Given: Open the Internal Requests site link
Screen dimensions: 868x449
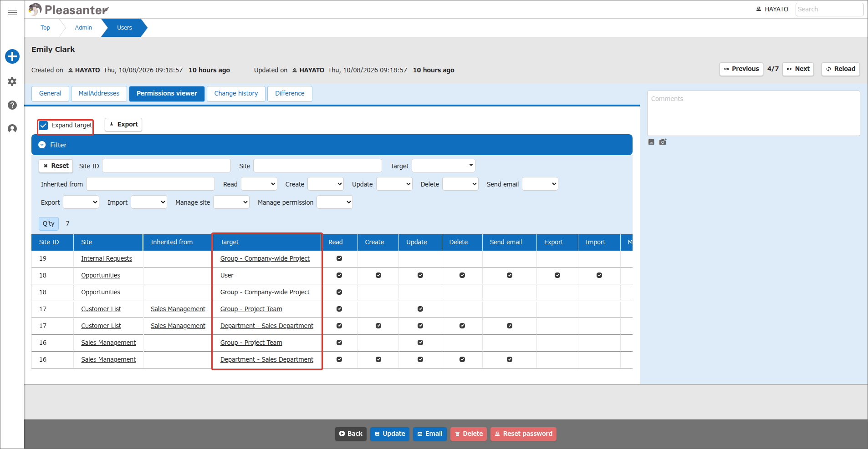Looking at the screenshot, I should click(x=107, y=258).
